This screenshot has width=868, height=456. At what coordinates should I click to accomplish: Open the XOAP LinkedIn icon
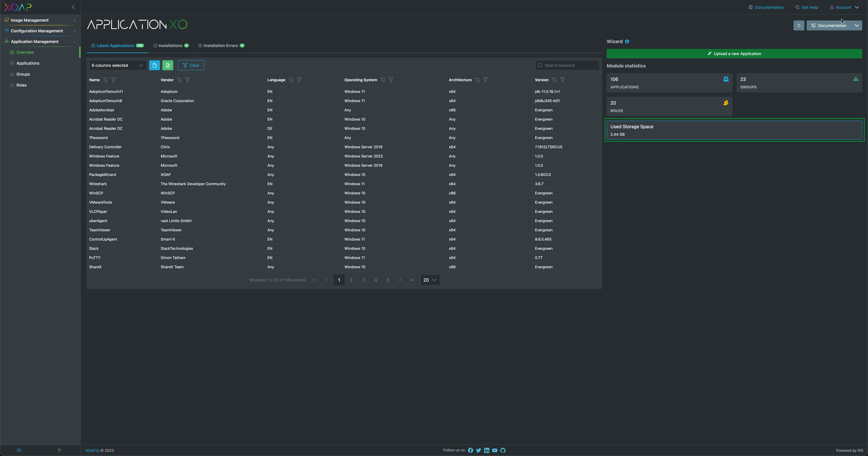point(487,450)
